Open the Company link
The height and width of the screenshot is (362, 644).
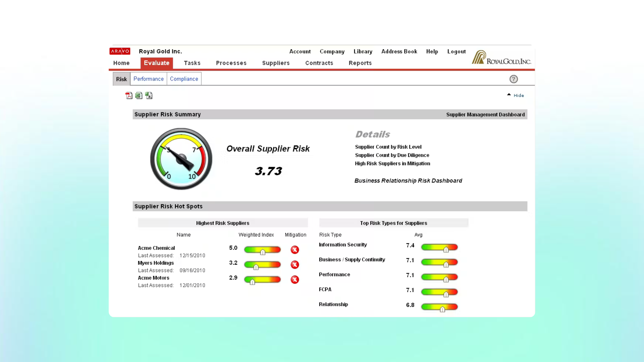coord(332,51)
